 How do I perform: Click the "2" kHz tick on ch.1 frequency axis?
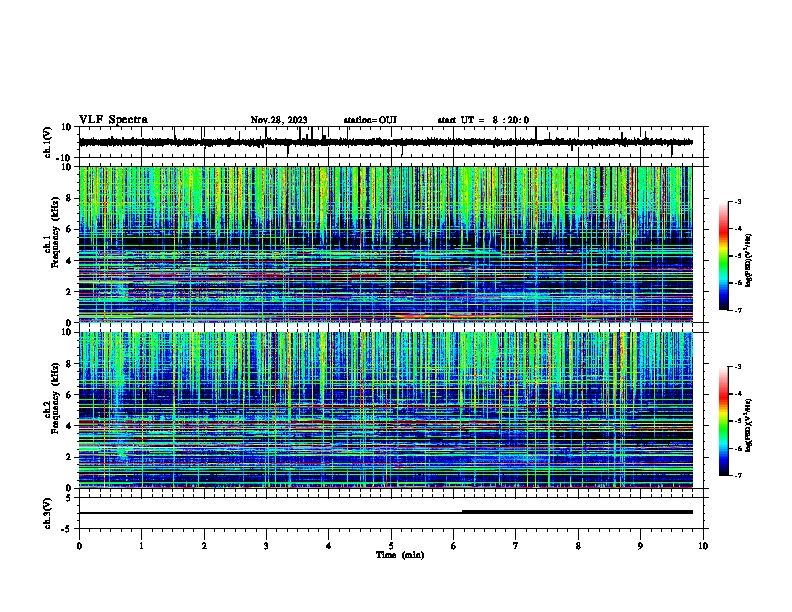[69, 291]
